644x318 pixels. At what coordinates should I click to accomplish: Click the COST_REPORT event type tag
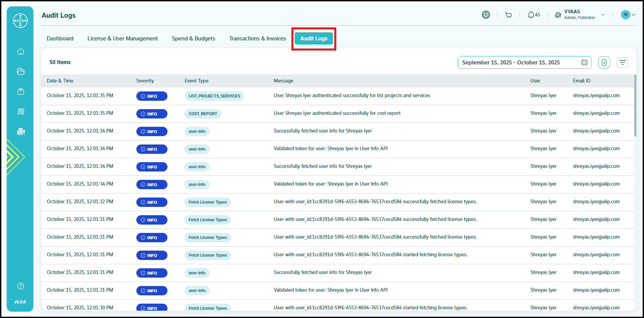click(x=203, y=114)
